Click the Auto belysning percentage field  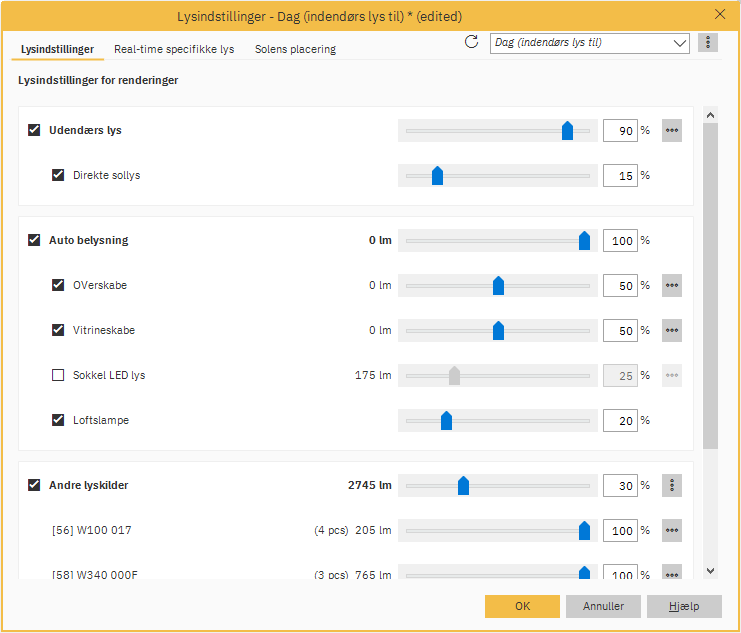coord(620,240)
